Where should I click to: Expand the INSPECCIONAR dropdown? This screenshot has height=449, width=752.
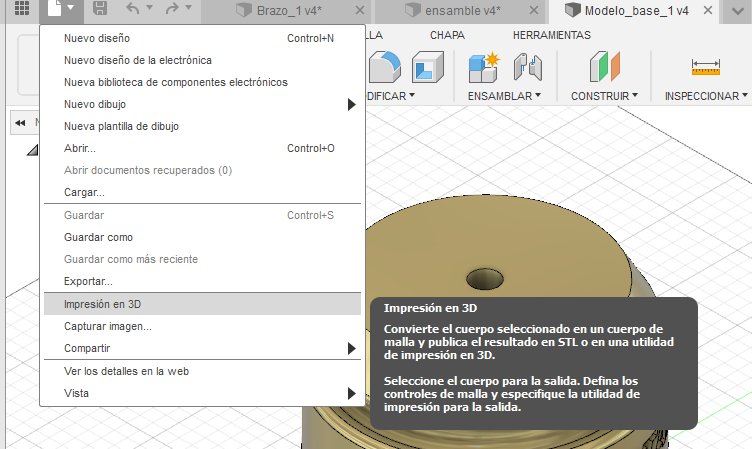pyautogui.click(x=706, y=96)
